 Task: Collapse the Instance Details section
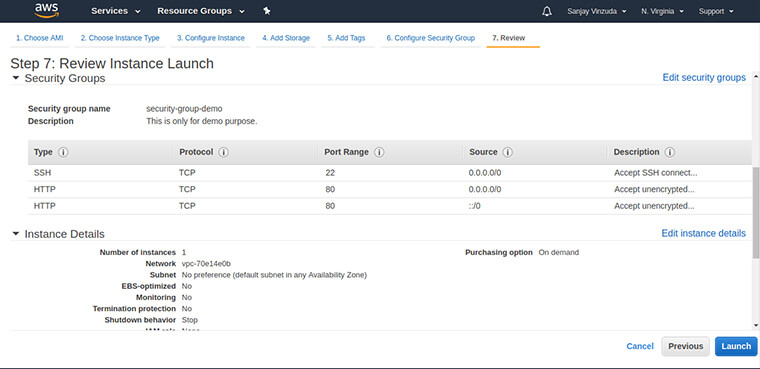[16, 234]
